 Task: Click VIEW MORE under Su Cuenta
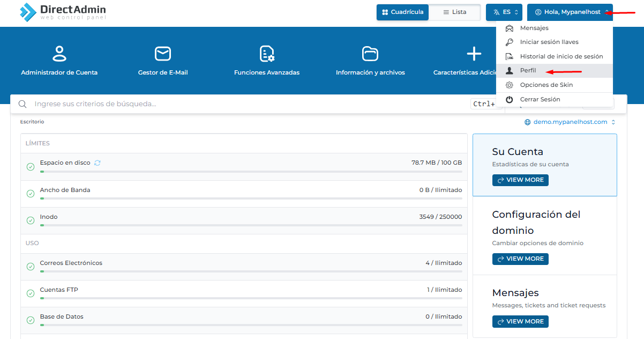[520, 180]
